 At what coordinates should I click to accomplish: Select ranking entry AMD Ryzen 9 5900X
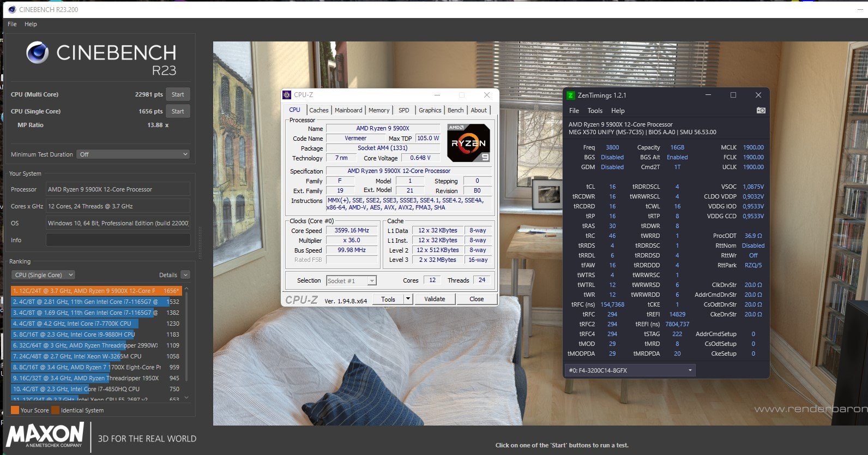click(96, 291)
